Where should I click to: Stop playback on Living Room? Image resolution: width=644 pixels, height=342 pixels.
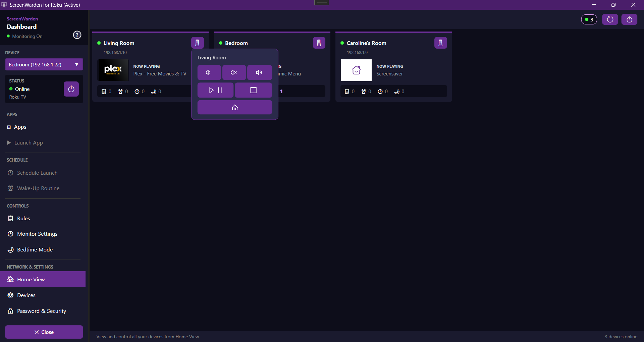coord(253,90)
